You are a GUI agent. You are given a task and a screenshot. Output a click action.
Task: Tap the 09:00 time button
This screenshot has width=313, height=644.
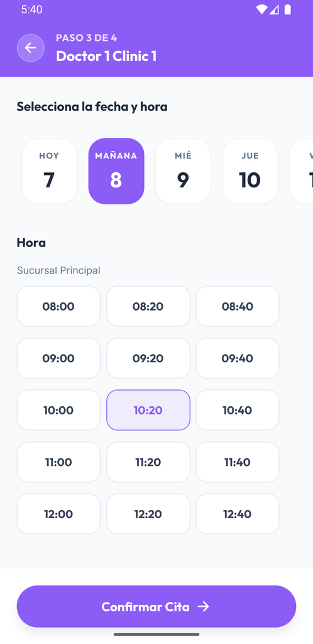(x=58, y=358)
